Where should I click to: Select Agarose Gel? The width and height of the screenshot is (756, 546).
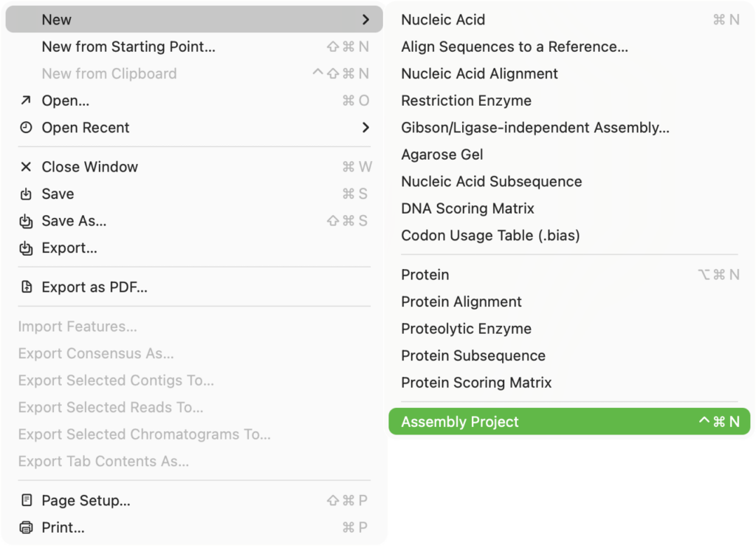tap(441, 154)
